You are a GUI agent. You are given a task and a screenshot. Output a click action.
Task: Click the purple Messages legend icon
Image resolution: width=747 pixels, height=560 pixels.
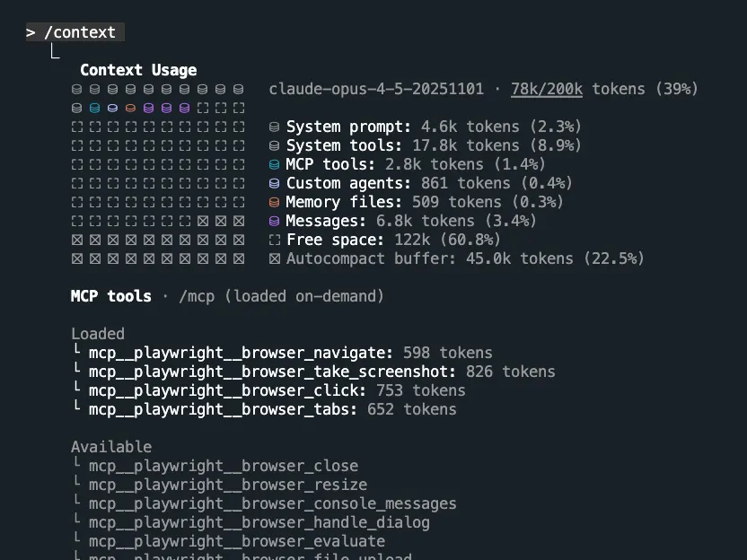tap(274, 221)
